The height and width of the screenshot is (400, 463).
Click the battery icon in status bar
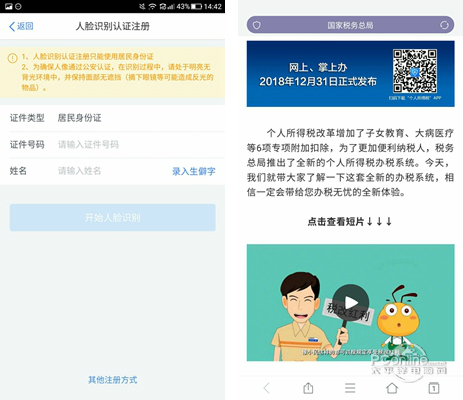click(197, 6)
